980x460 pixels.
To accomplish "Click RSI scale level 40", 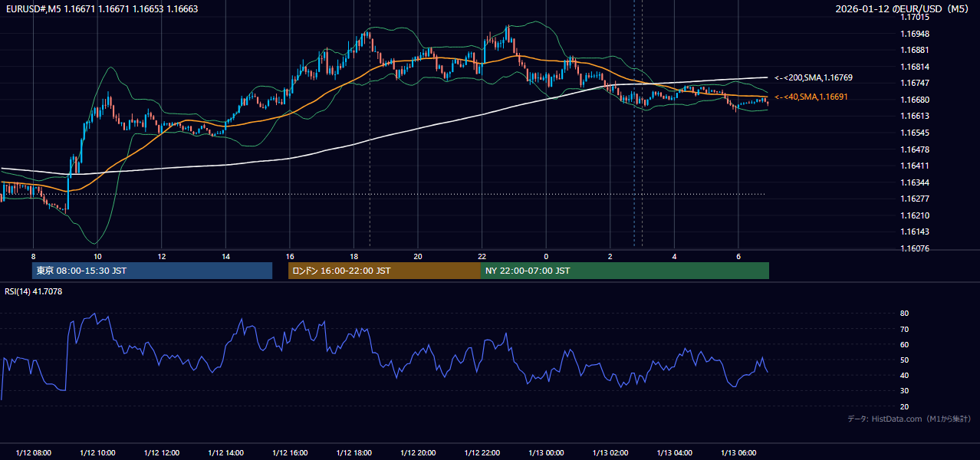I will coord(904,375).
